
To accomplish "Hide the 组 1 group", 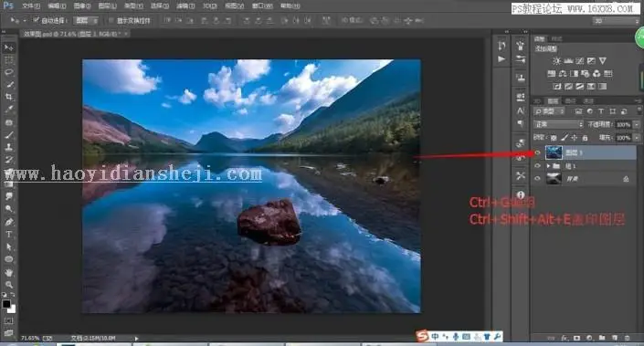I will (537, 166).
